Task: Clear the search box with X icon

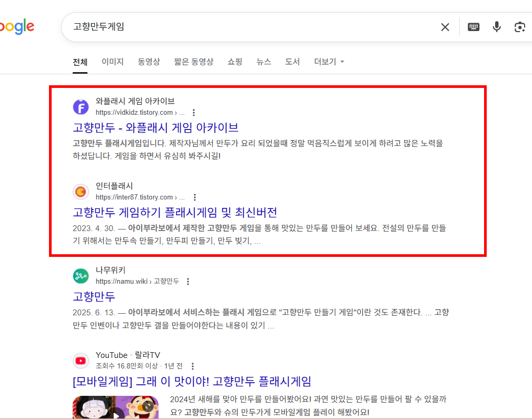Action: [445, 27]
